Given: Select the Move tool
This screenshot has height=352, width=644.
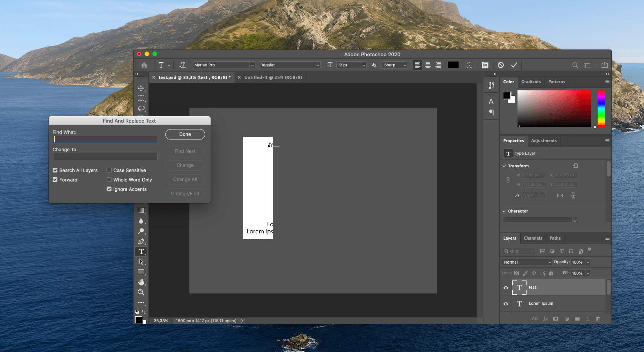Looking at the screenshot, I should tap(141, 88).
